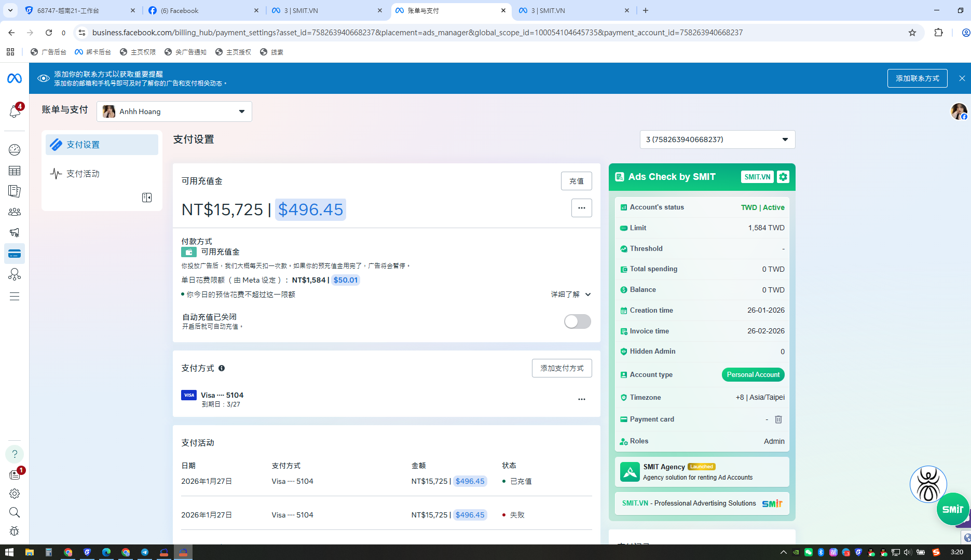Close the blue contact info banner
The height and width of the screenshot is (560, 971).
(x=962, y=78)
